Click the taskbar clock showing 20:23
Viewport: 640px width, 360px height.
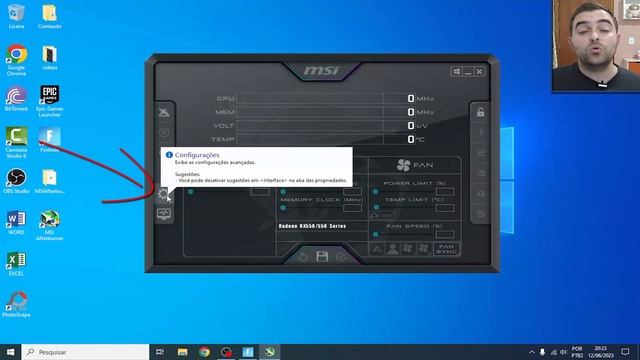pyautogui.click(x=601, y=352)
